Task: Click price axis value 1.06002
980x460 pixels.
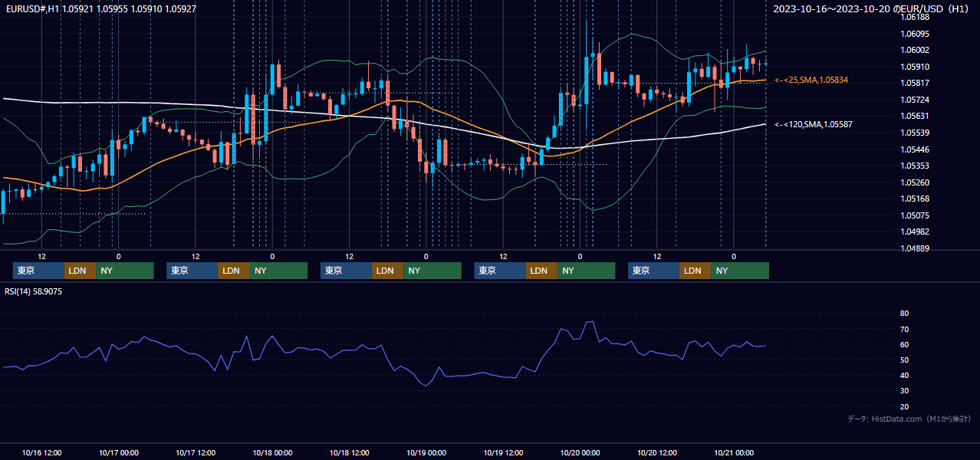Action: (x=915, y=50)
